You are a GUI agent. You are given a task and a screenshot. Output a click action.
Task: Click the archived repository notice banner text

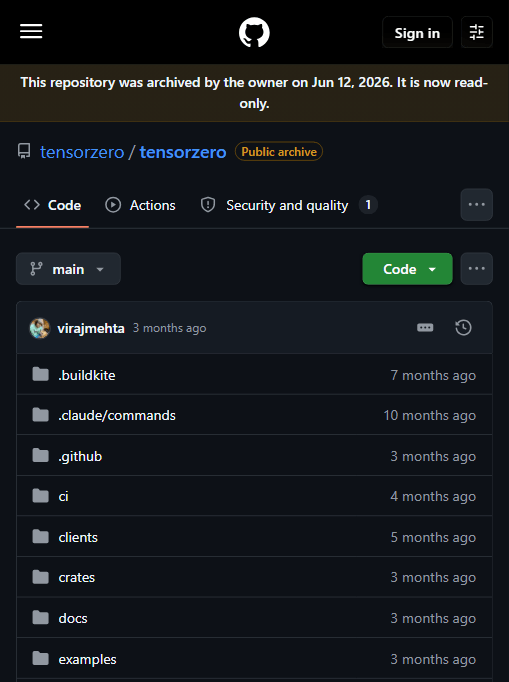tap(254, 93)
